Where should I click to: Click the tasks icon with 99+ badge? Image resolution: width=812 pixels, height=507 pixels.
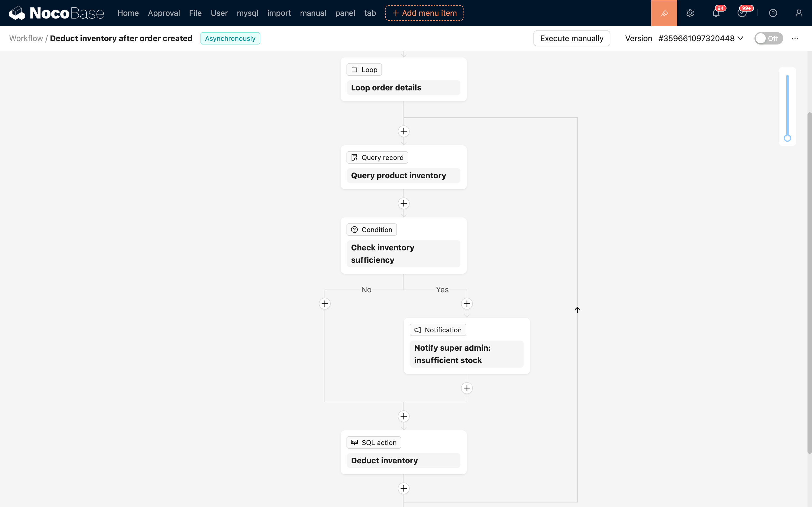click(742, 13)
